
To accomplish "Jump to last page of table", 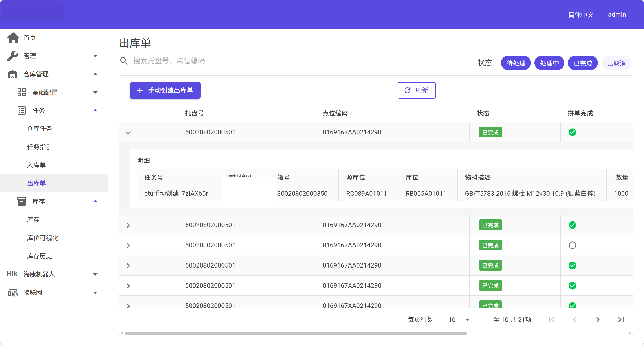I will (x=621, y=320).
